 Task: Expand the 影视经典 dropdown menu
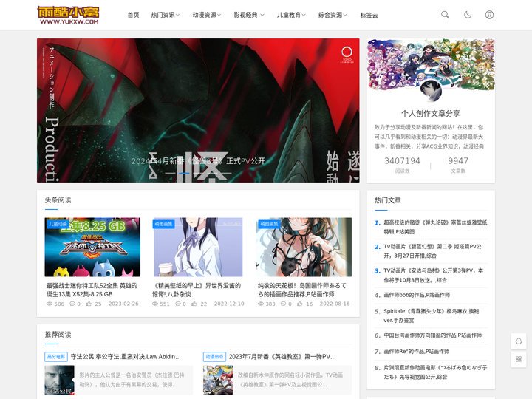249,15
